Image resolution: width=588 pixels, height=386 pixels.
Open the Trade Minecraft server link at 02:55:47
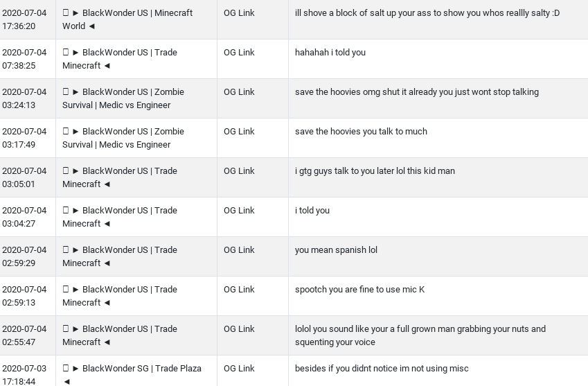120,335
